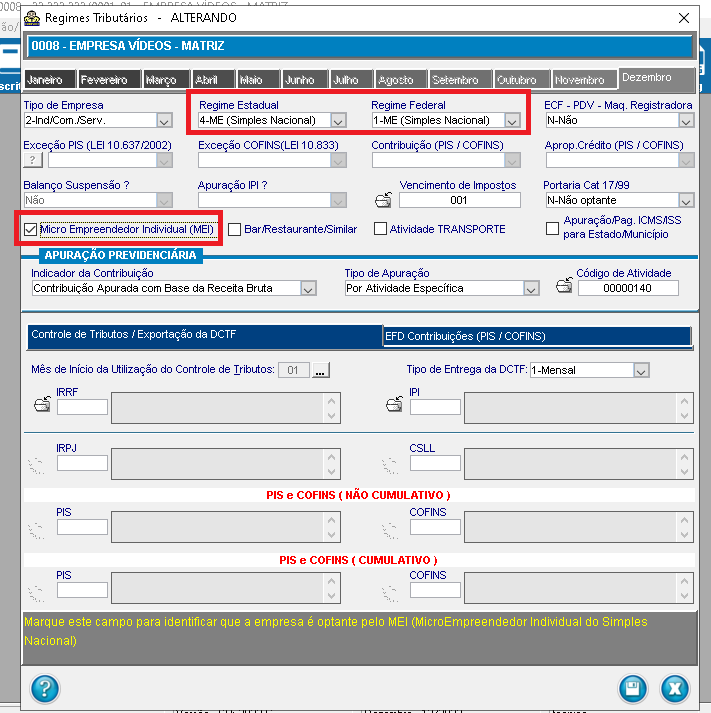711x713 pixels.
Task: Click the save diskette icon
Action: pyautogui.click(x=632, y=688)
